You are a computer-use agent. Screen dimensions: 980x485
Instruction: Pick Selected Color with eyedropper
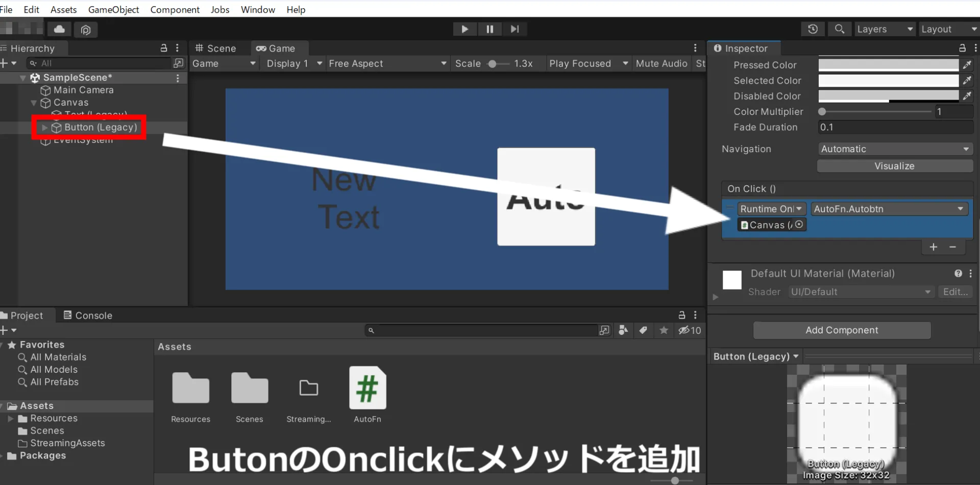pos(967,80)
